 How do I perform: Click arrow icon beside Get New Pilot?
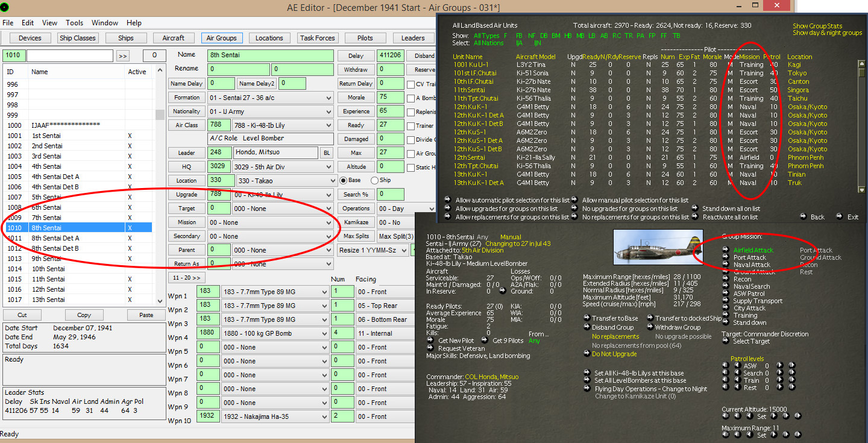430,341
